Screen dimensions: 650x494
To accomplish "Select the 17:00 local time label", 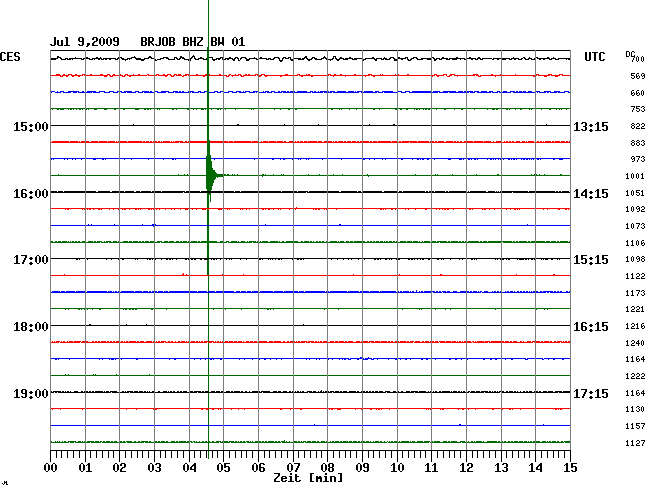I will [31, 260].
